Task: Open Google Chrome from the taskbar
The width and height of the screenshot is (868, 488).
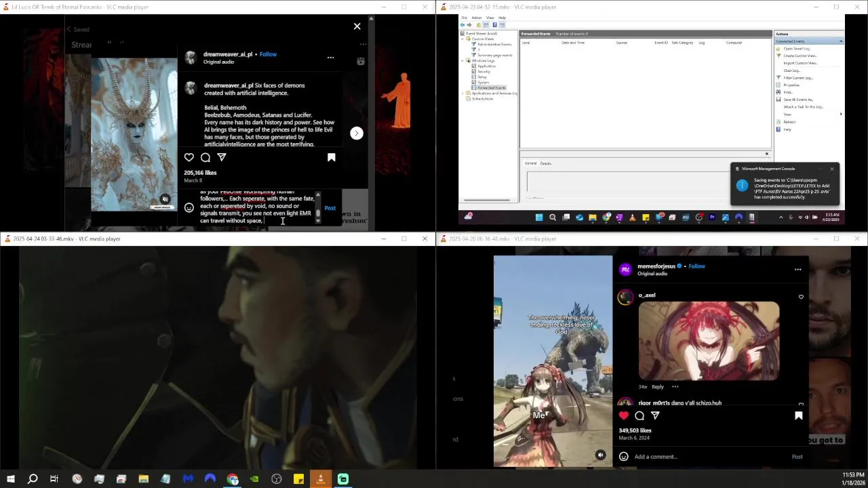Action: 233,479
